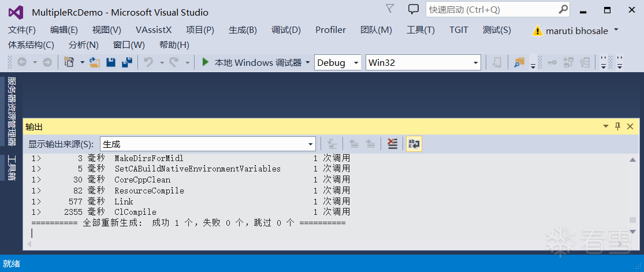
Task: Open the account dropdown arrow
Action: (x=616, y=29)
